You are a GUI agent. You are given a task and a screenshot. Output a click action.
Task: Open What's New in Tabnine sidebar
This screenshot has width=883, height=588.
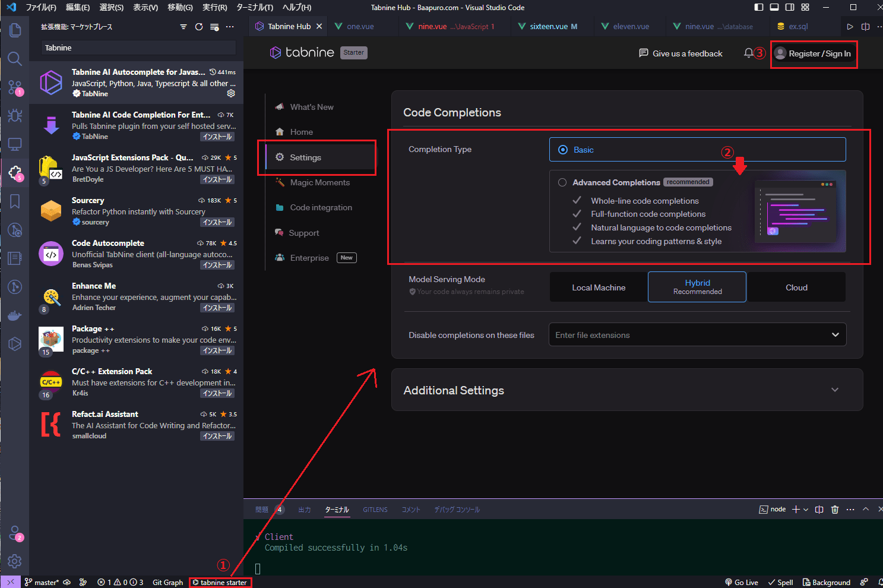(311, 107)
